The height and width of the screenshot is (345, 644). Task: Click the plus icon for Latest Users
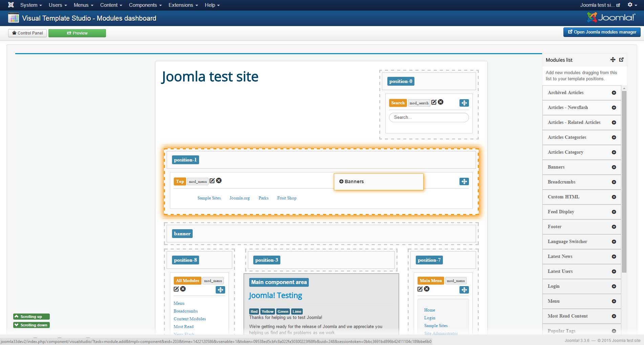pyautogui.click(x=614, y=272)
